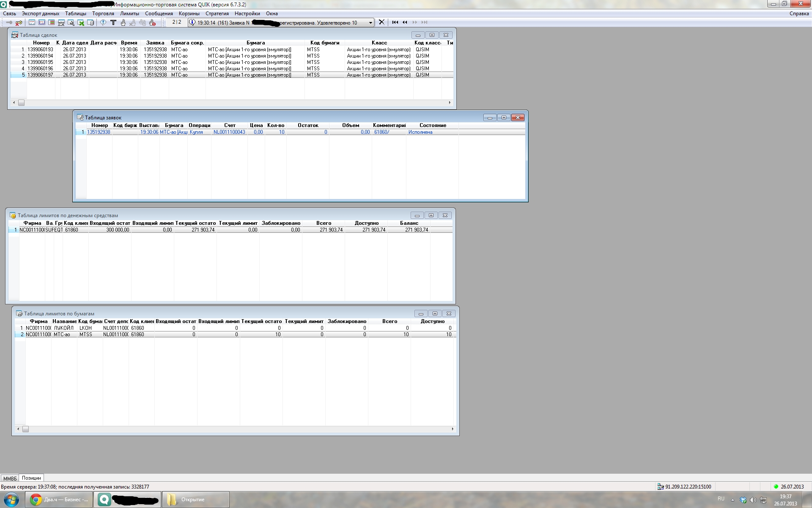This screenshot has width=812, height=508.
Task: Open the Настройки menu
Action: pyautogui.click(x=247, y=14)
